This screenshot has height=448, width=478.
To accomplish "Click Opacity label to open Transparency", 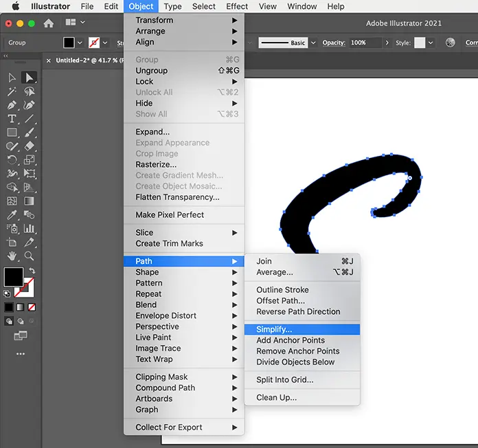I will pyautogui.click(x=334, y=43).
